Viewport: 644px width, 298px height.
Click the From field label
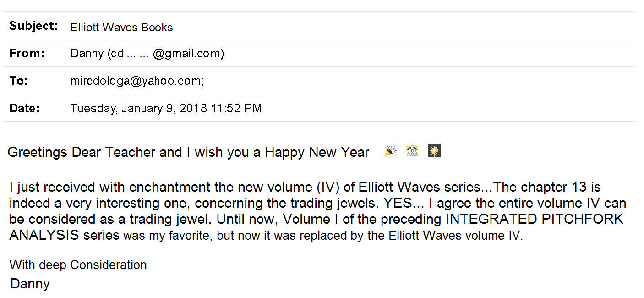[27, 54]
